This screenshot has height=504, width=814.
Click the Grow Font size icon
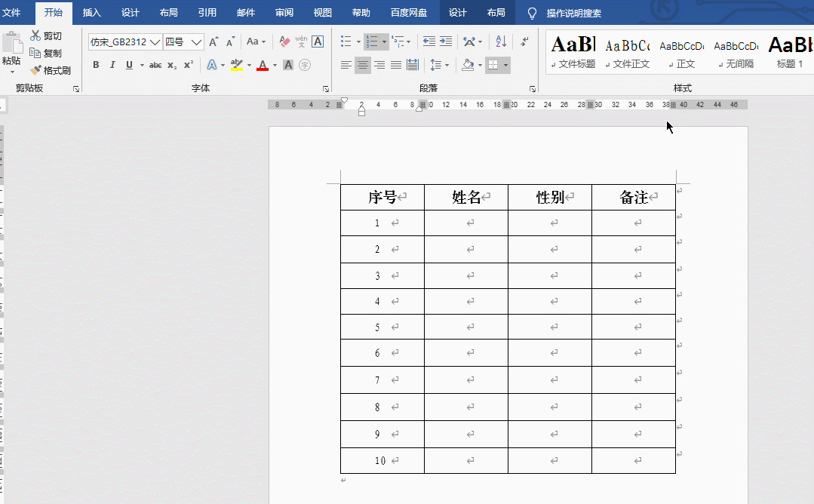213,42
